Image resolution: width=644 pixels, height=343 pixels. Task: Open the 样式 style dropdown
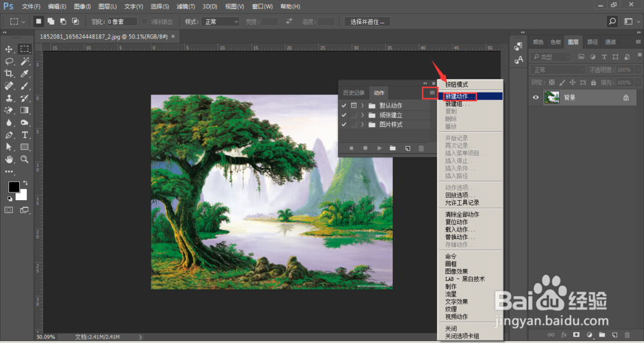(x=220, y=21)
